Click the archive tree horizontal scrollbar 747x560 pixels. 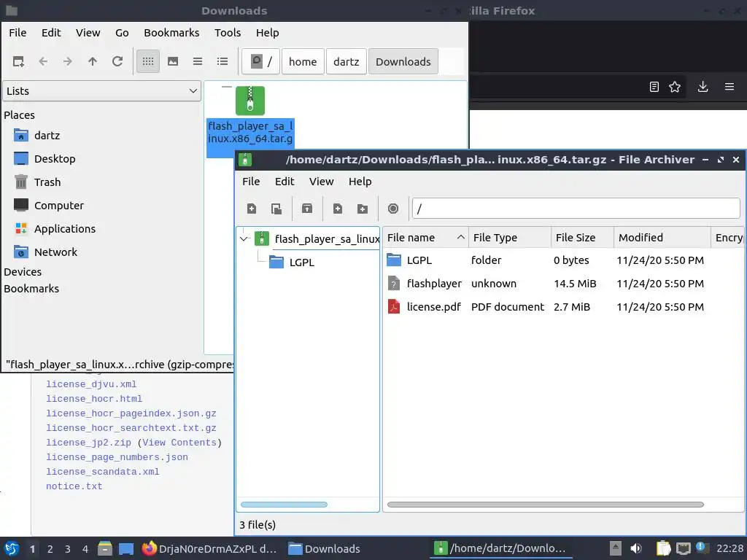coord(284,505)
